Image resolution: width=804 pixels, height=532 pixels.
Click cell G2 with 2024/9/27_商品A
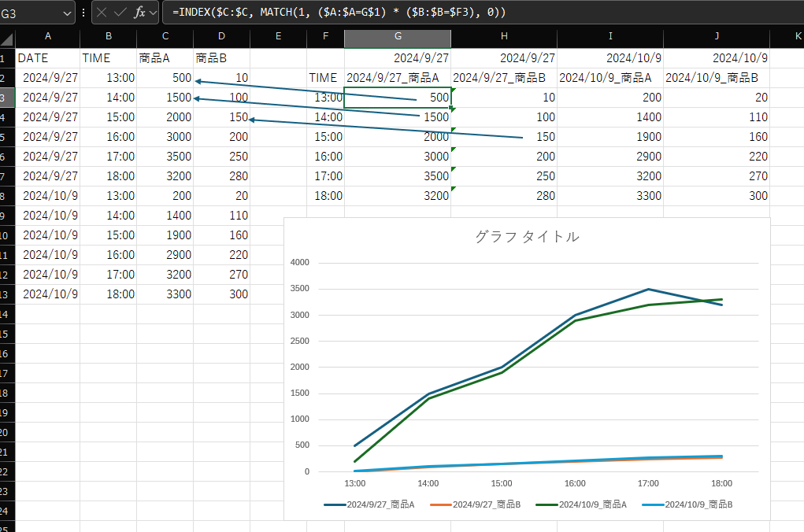(398, 78)
